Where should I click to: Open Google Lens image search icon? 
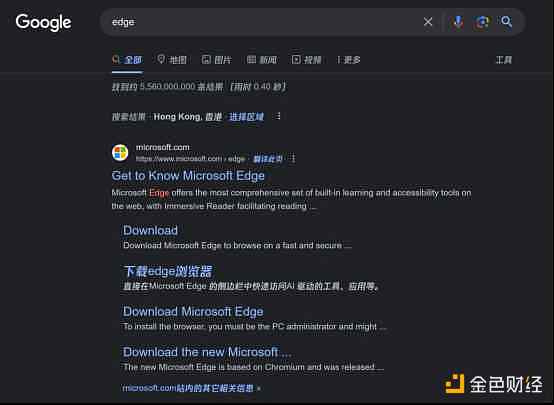click(x=482, y=22)
